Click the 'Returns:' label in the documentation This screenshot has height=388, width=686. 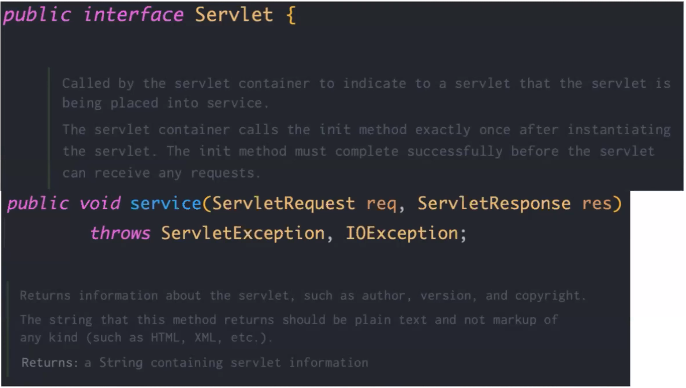(x=49, y=363)
